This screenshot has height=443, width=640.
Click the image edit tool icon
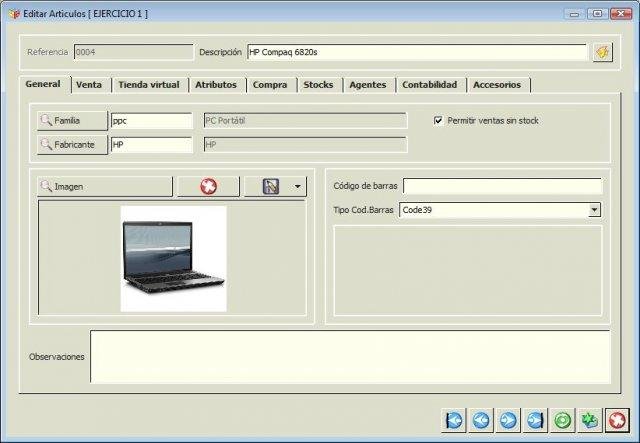point(271,187)
